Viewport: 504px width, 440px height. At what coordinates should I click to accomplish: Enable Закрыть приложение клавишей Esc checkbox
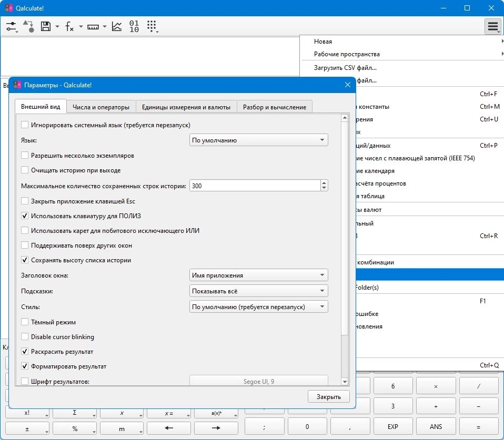click(24, 201)
